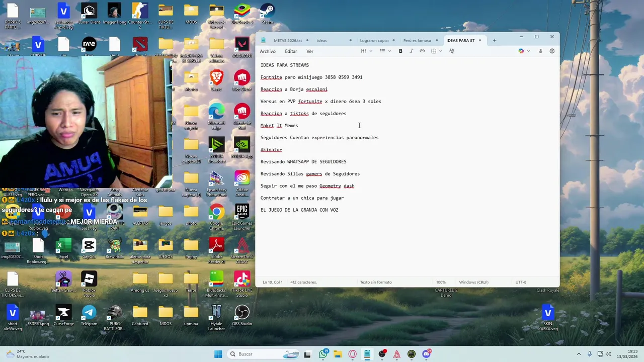
Task: Select the Stream Dock AJAZZ desktop icon
Action: pyautogui.click(x=242, y=251)
